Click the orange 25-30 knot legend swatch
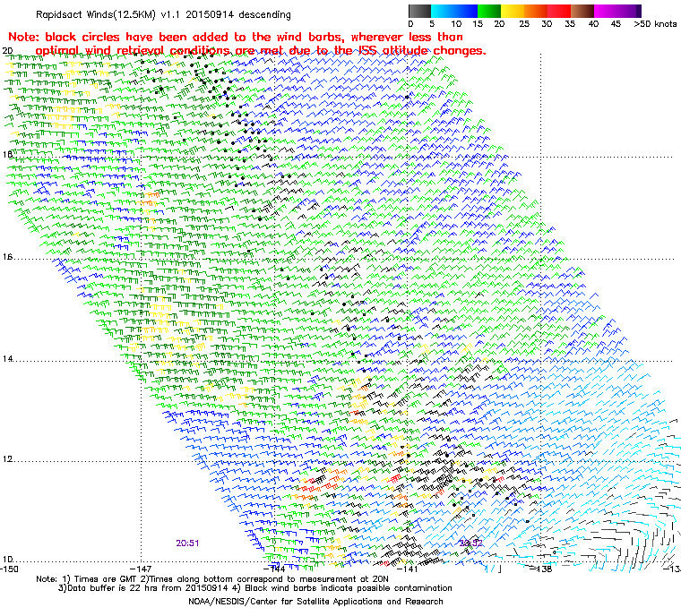Screen dimensions: 681x616 point(536,11)
